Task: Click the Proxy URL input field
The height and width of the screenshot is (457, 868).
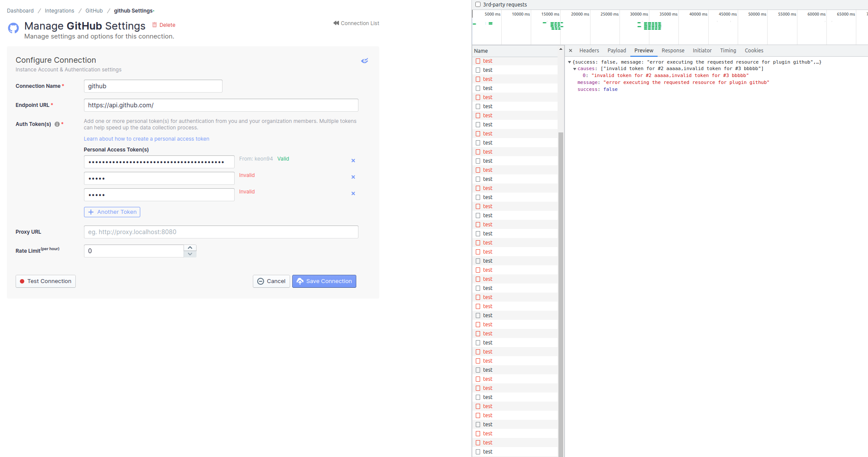Action: point(221,232)
